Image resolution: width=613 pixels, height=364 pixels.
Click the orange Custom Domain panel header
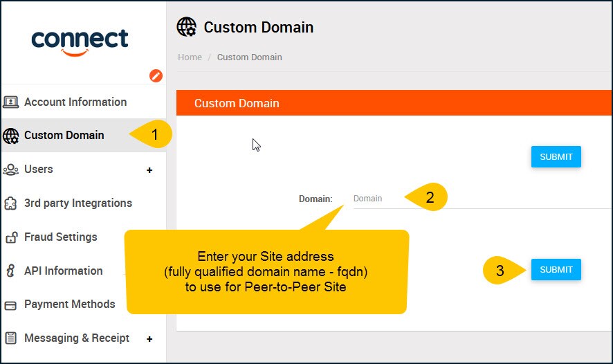[394, 103]
